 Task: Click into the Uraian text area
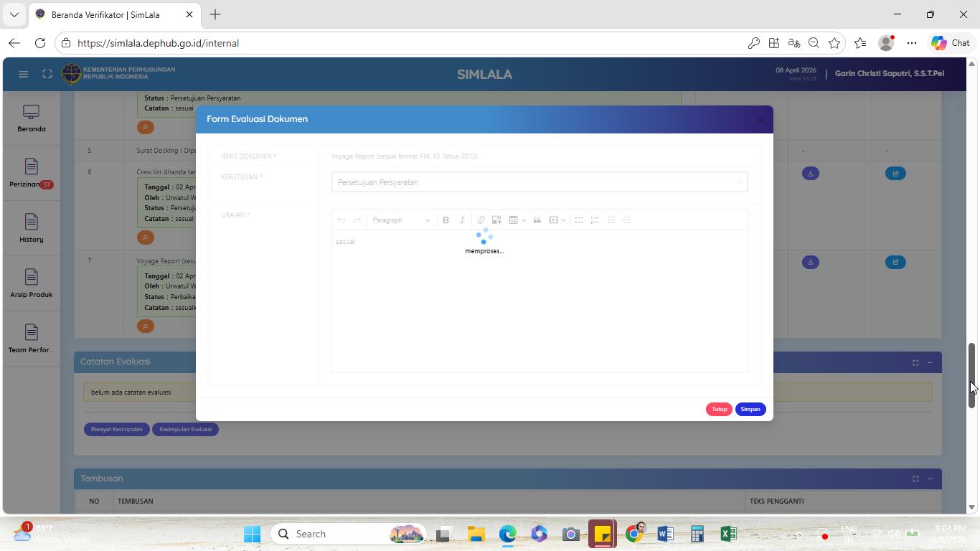tap(540, 301)
